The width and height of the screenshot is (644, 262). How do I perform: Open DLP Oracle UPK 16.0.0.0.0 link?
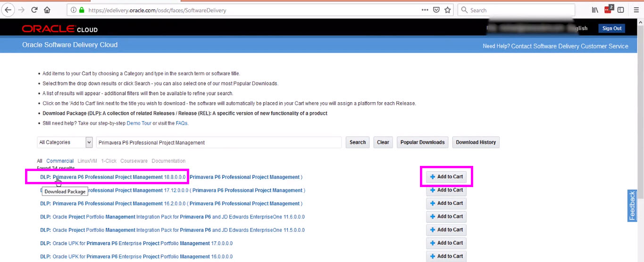[x=136, y=256]
